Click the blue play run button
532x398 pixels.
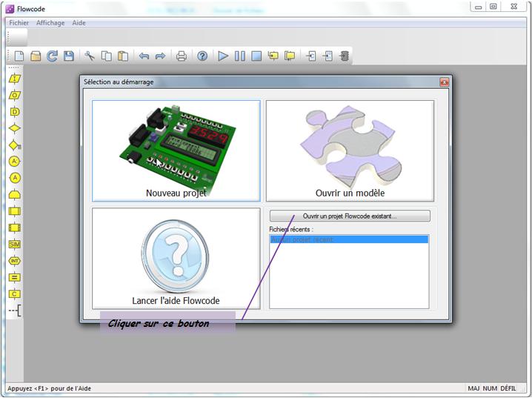(223, 56)
